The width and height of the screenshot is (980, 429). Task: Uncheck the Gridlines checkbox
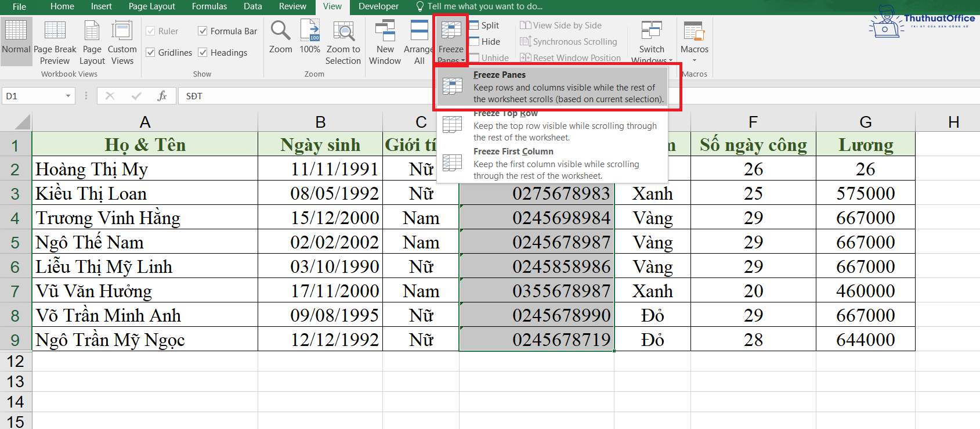150,53
